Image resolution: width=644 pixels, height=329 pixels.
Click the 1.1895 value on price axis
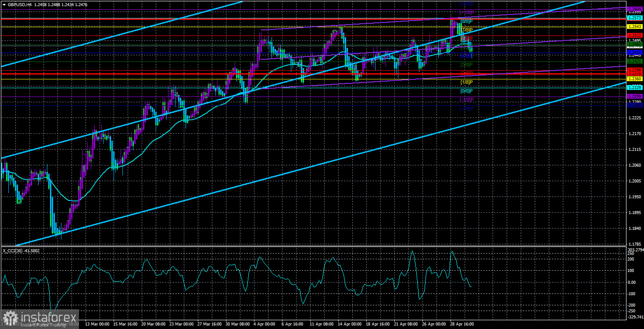pos(634,213)
